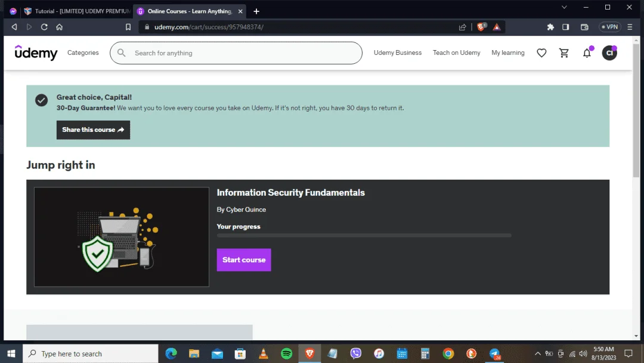Open Udemy Business link

click(x=398, y=53)
